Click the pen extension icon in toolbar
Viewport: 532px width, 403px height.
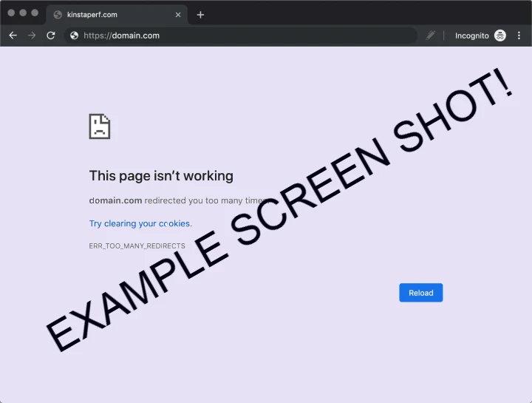(x=431, y=35)
